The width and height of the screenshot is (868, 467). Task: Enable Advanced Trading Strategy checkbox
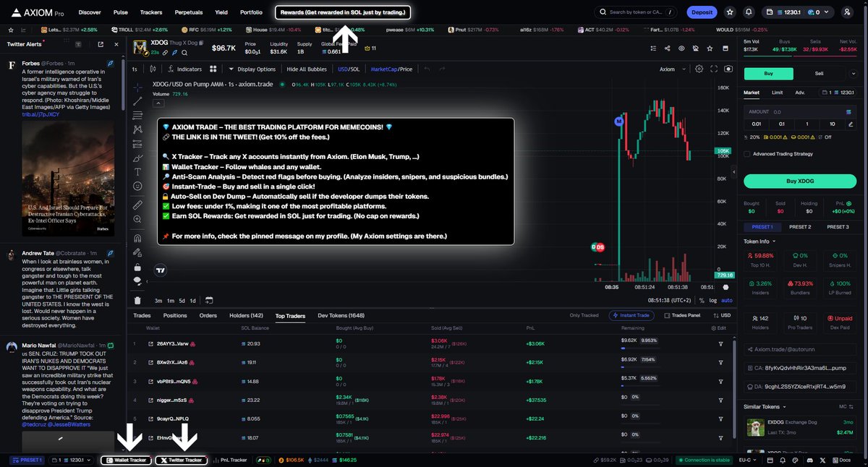(x=747, y=153)
